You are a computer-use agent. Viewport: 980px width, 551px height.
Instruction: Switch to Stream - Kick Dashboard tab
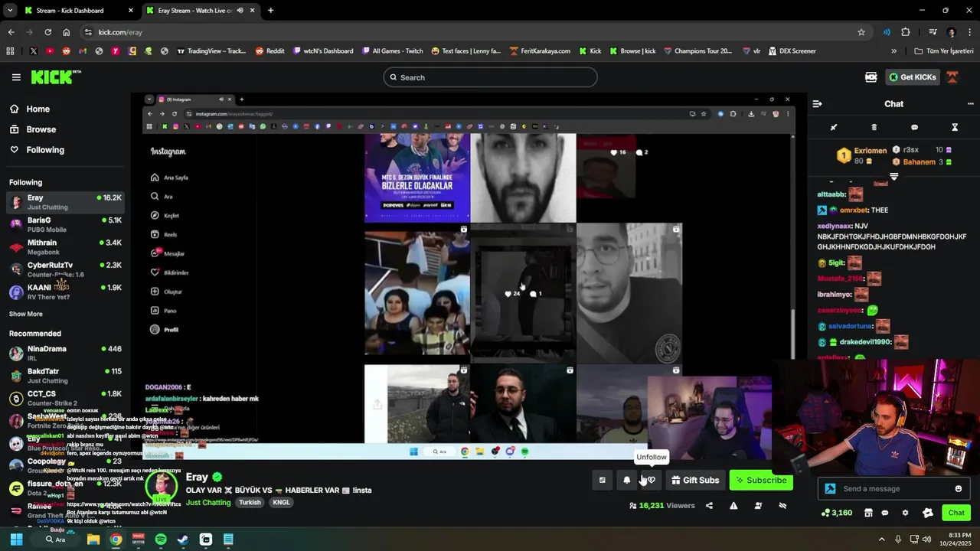tap(78, 11)
